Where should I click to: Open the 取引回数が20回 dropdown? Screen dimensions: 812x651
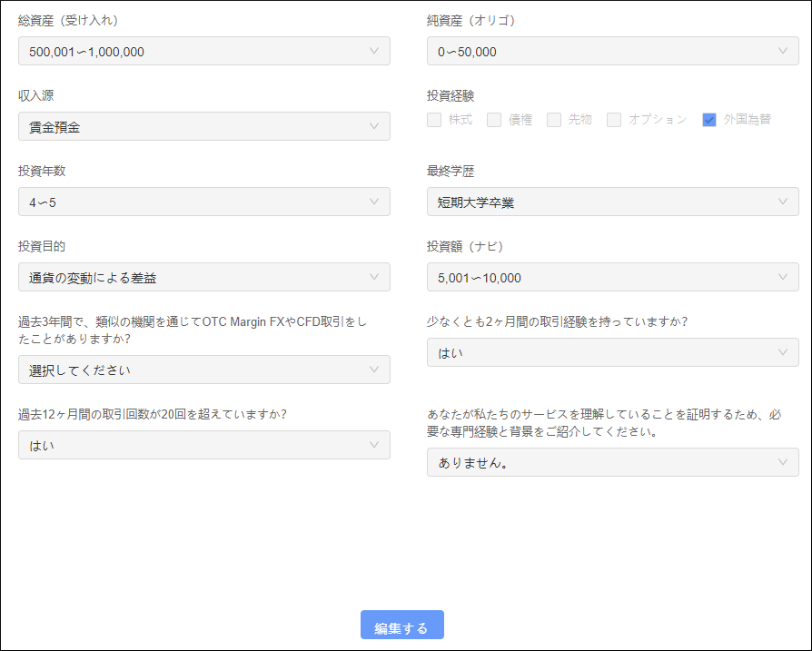203,445
